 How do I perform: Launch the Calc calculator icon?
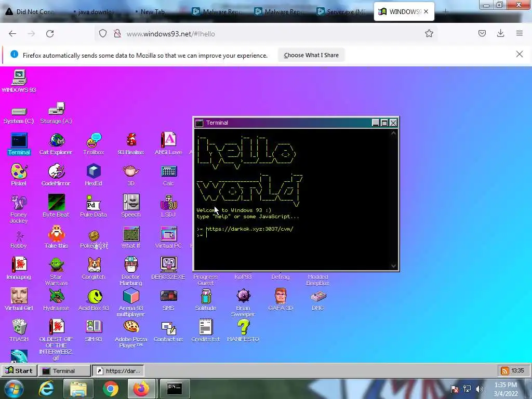click(168, 175)
